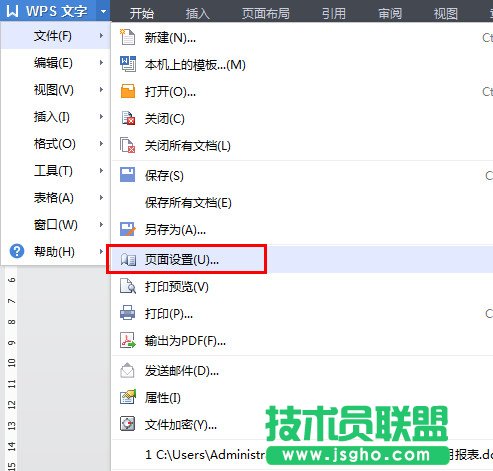493x471 pixels.
Task: Click the Save As icon beside 另存为(A)
Action: (x=128, y=229)
